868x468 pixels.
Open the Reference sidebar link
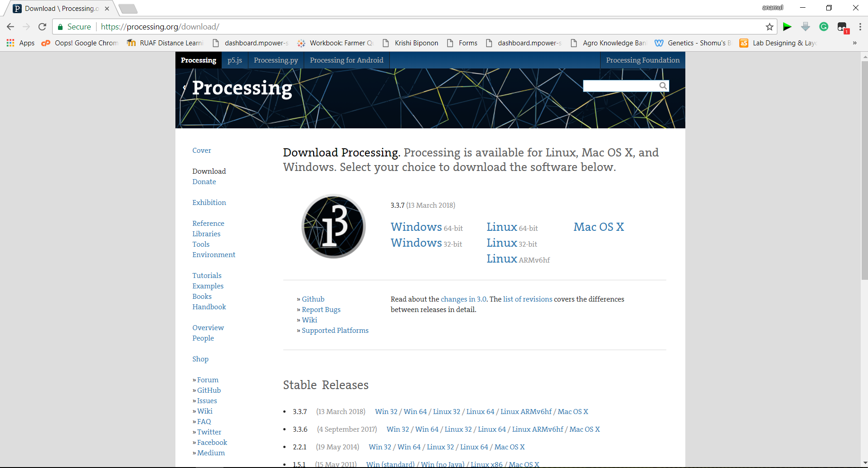pos(208,224)
